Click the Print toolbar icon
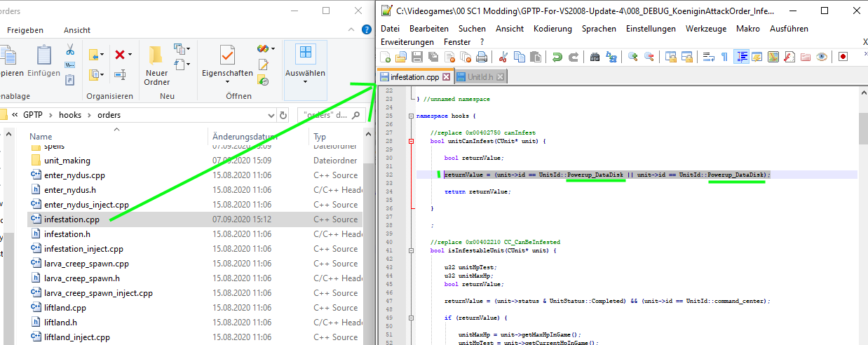Image resolution: width=868 pixels, height=345 pixels. pyautogui.click(x=482, y=57)
